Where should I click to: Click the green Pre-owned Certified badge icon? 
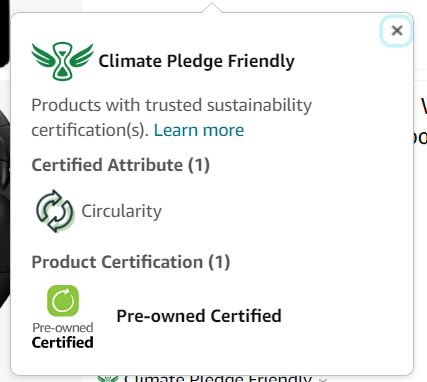pos(63,301)
